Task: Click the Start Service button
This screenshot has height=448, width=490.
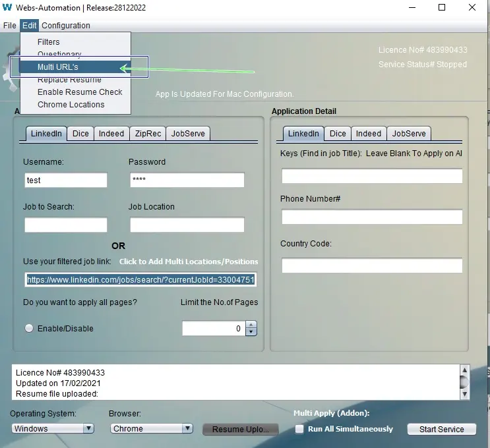Action: click(442, 430)
